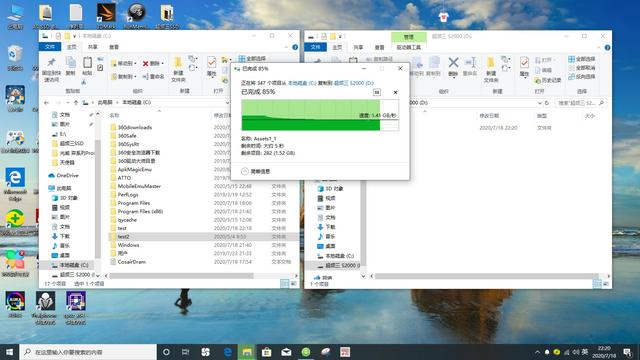Open 移动到 dropdown in C: window ribbon
Viewport: 640px width, 360px height.
(x=124, y=64)
